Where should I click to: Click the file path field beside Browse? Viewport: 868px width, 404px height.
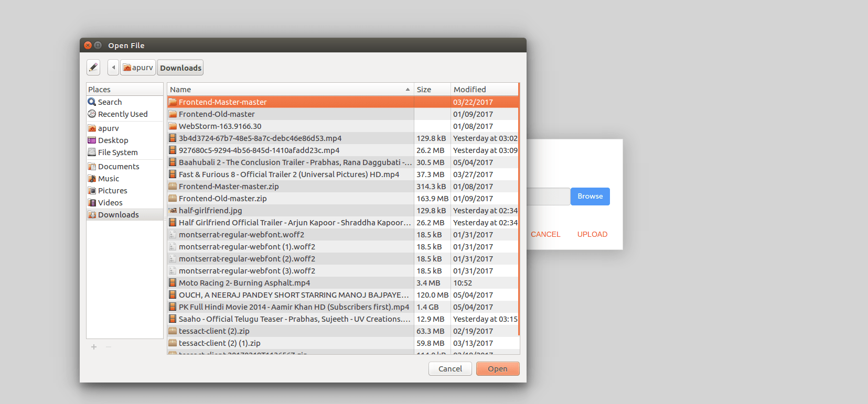coord(548,196)
